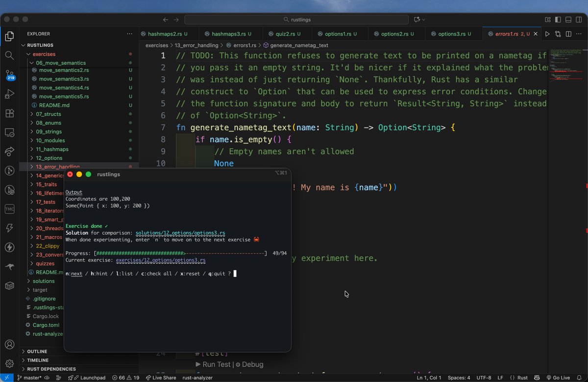Click the Copilot status icon in status bar
Image resolution: width=588 pixels, height=382 pixels.
click(x=537, y=378)
